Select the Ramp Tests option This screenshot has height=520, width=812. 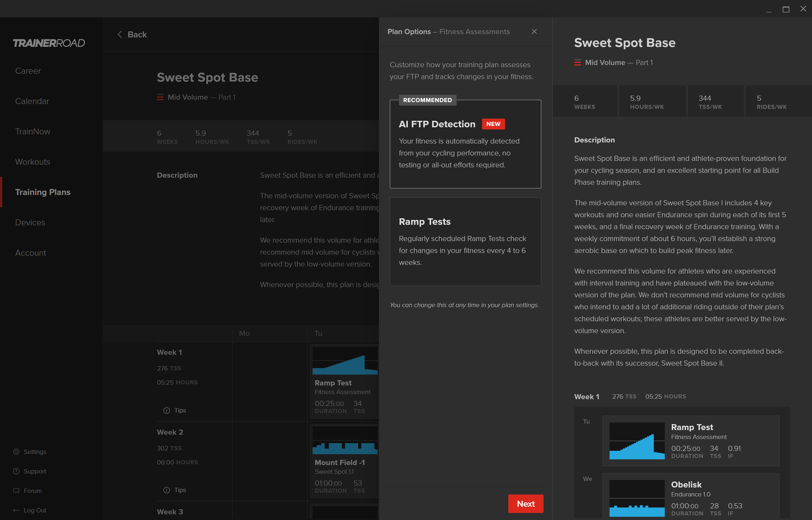pos(465,241)
